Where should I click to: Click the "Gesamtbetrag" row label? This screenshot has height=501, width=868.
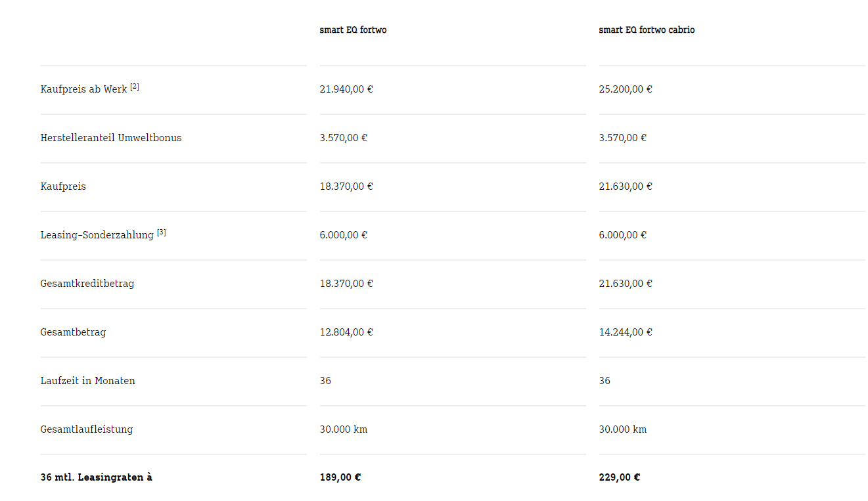(x=73, y=332)
